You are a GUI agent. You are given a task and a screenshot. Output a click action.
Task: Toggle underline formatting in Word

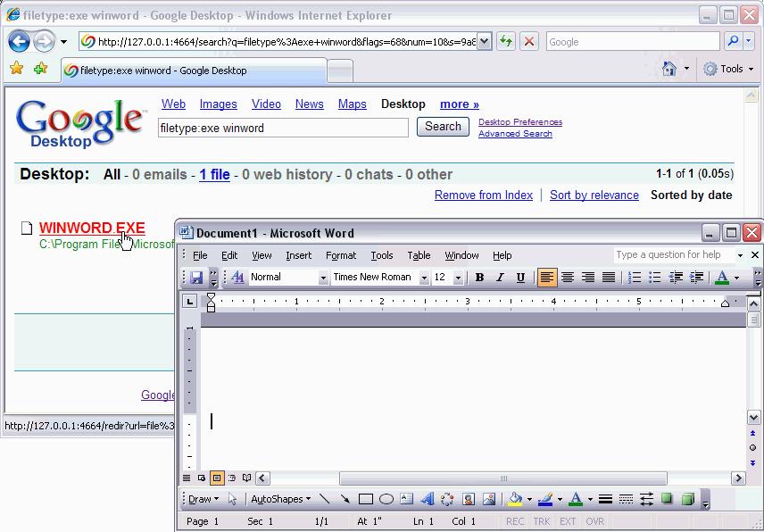click(520, 278)
